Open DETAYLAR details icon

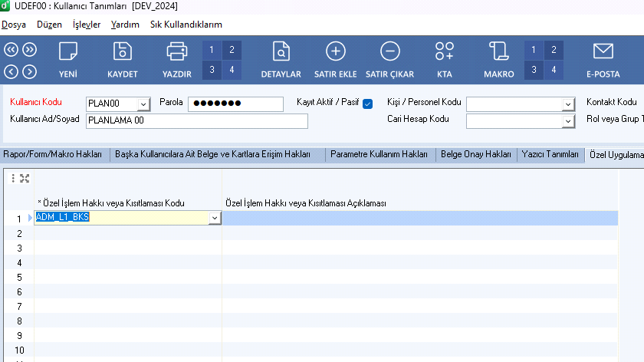coord(281,52)
